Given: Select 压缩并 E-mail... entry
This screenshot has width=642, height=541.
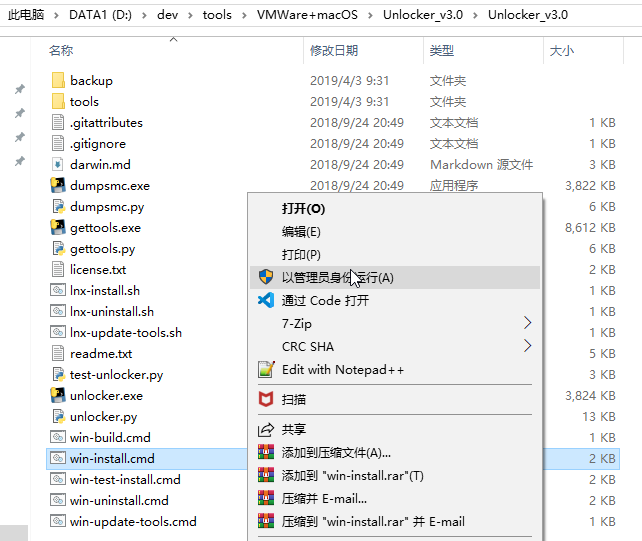Looking at the screenshot, I should click(x=395, y=498).
